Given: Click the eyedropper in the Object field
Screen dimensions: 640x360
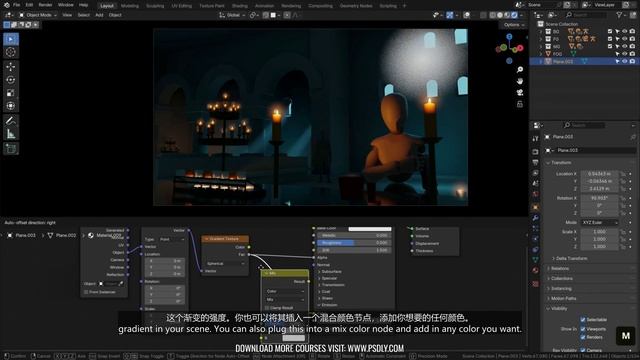Looking at the screenshot, I should tap(121, 284).
